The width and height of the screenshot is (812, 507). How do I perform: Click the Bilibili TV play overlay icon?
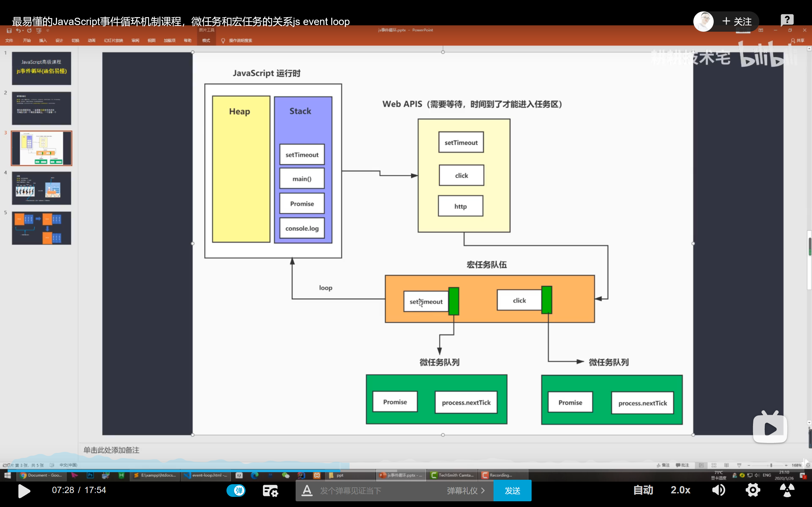[x=770, y=428]
